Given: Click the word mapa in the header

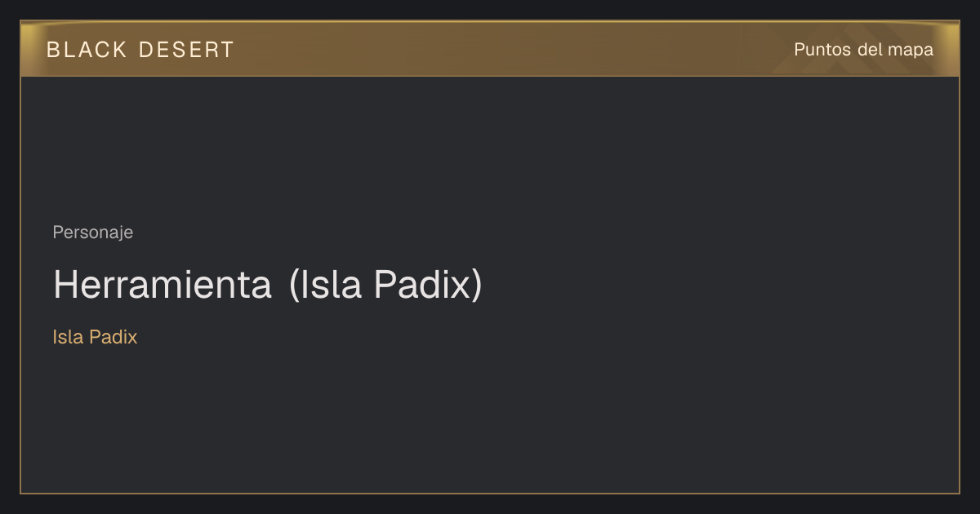Looking at the screenshot, I should [x=911, y=51].
